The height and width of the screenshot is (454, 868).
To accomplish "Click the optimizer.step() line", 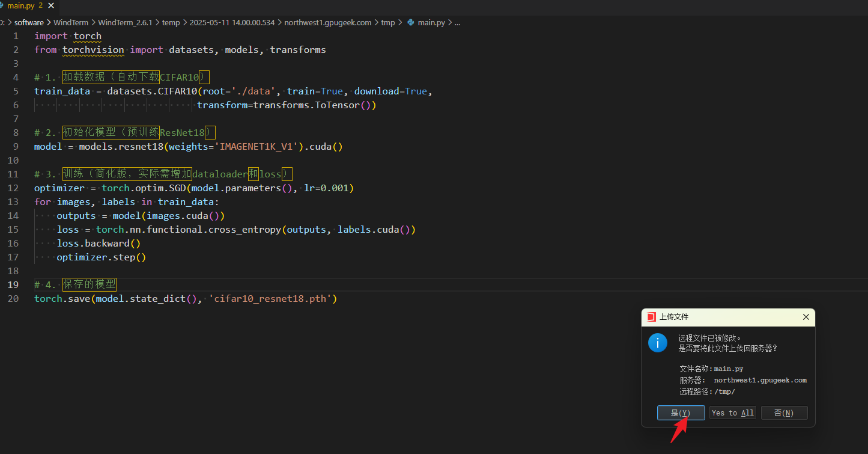I will (x=102, y=257).
